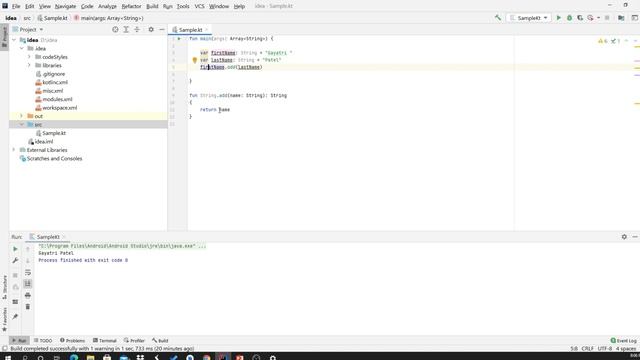Expand the codeStyles folder
Screen dimensions: 640x360
29,57
